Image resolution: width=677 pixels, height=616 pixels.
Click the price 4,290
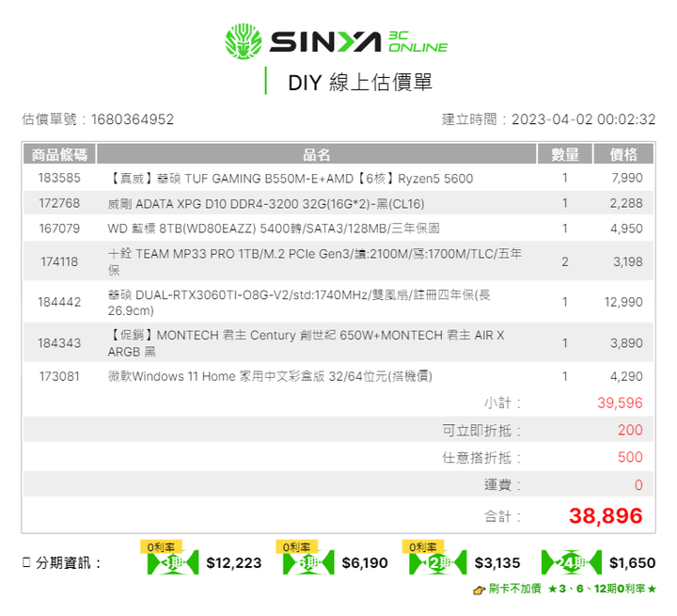(x=626, y=376)
